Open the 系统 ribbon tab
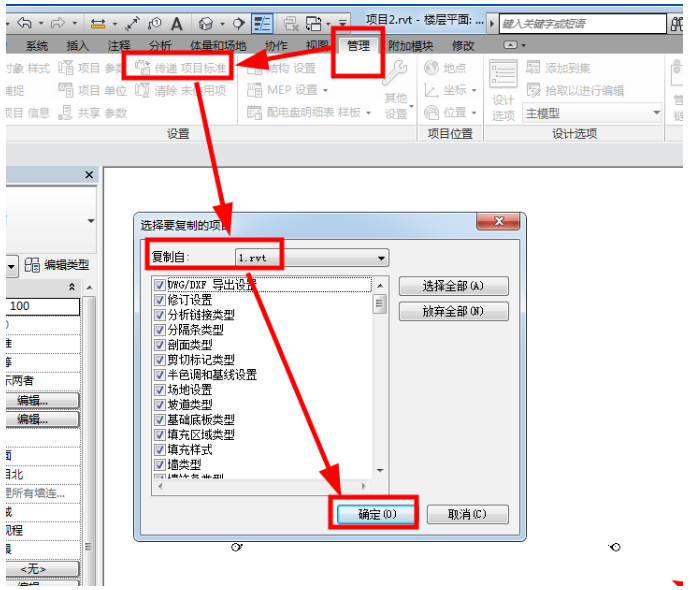This screenshot has width=694, height=590. pyautogui.click(x=37, y=46)
